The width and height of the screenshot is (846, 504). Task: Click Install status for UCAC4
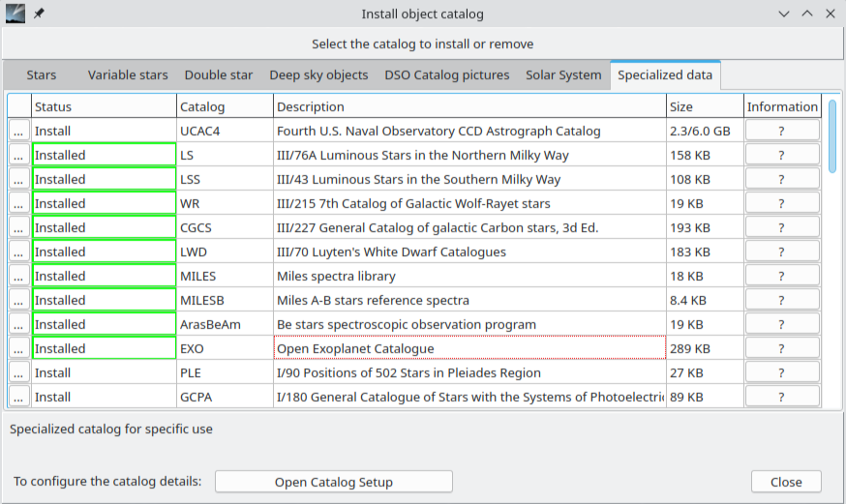105,131
